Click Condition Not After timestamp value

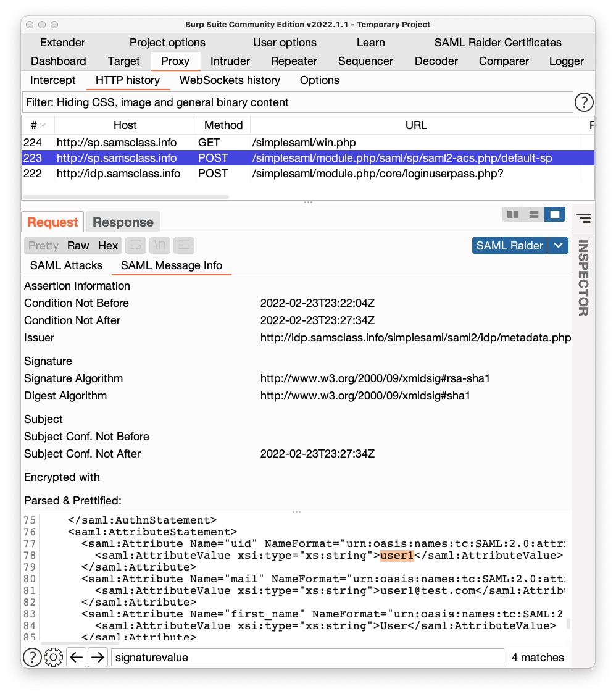pyautogui.click(x=317, y=320)
